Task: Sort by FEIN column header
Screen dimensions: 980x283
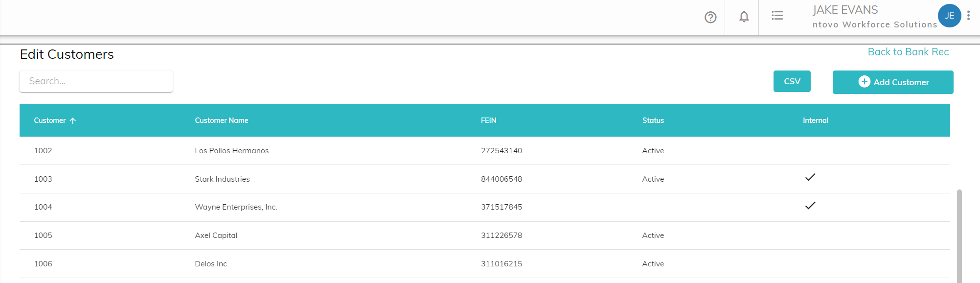Action: click(x=488, y=120)
